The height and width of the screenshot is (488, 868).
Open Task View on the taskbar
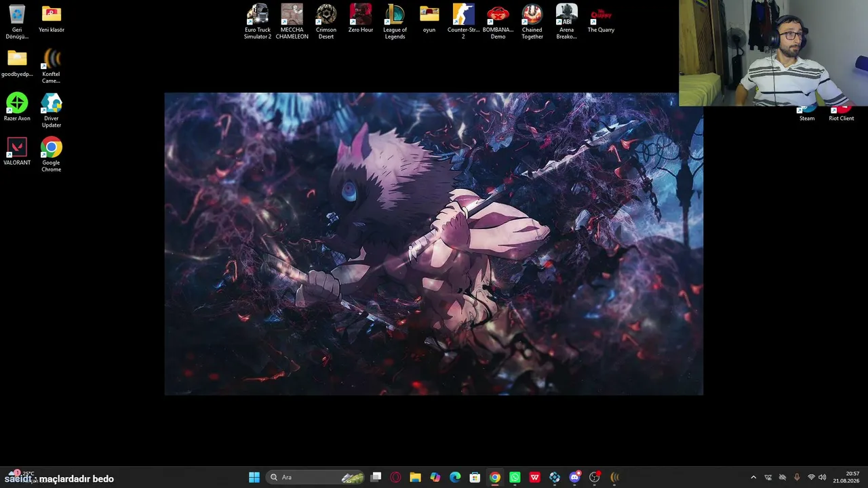[x=376, y=477]
